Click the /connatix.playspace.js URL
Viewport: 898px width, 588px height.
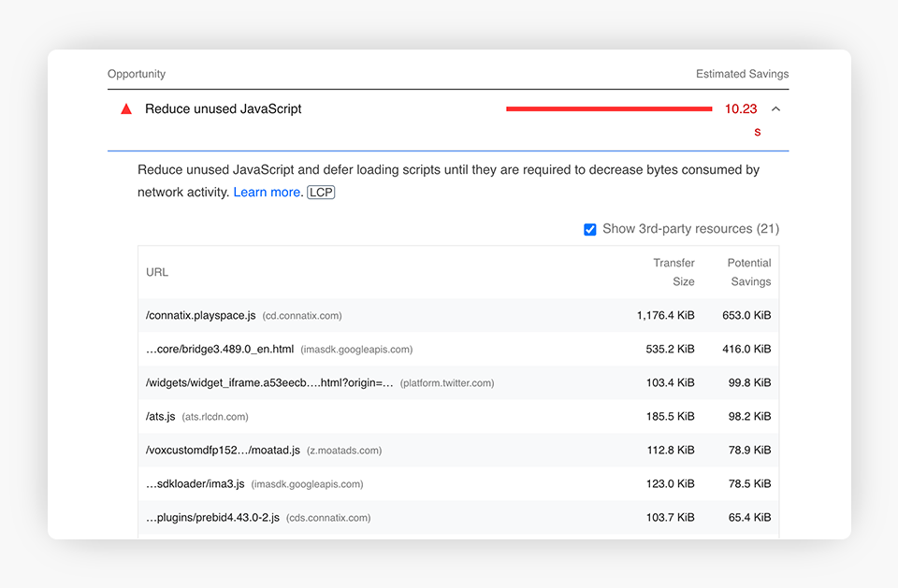[200, 316]
